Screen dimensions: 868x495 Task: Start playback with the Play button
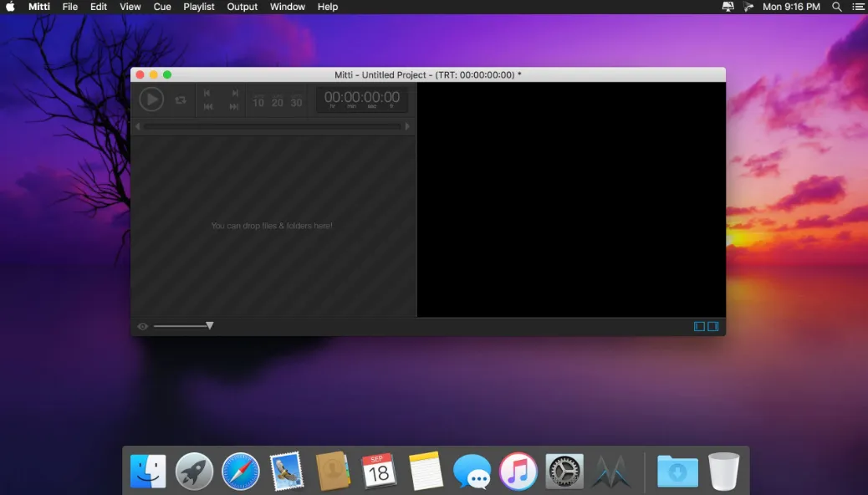151,100
